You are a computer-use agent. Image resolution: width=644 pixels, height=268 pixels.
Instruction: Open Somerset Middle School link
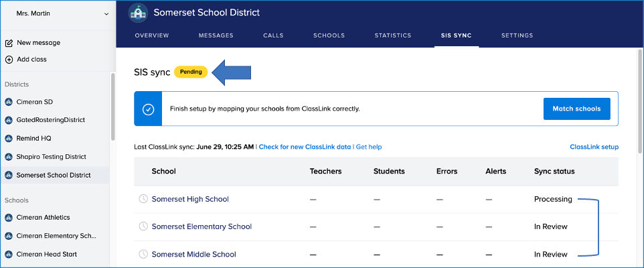(x=194, y=255)
